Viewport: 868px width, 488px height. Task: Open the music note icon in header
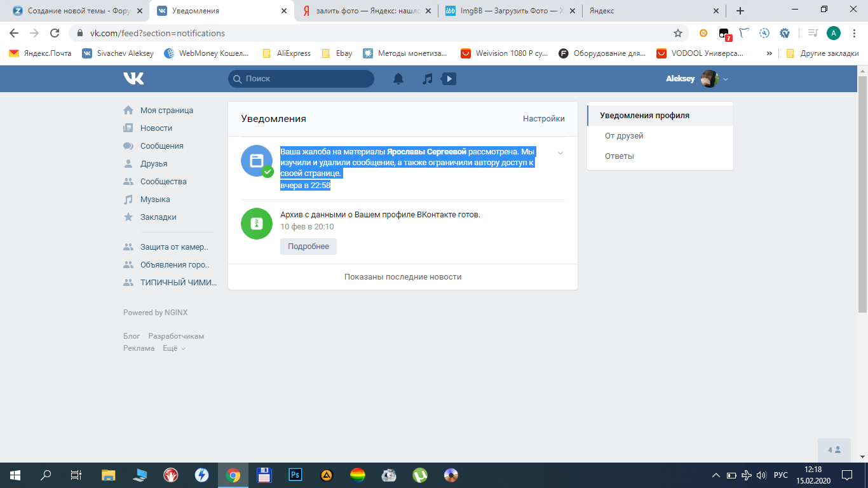pos(428,79)
